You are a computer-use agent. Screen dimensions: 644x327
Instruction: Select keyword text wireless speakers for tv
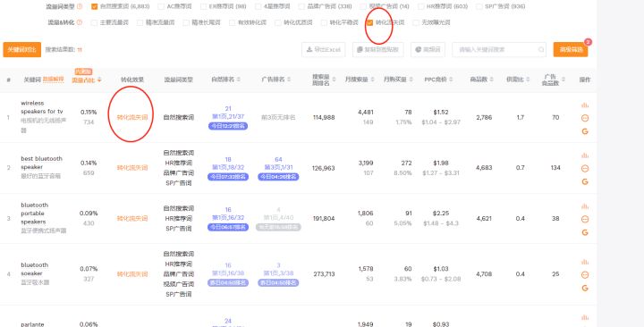coord(42,107)
